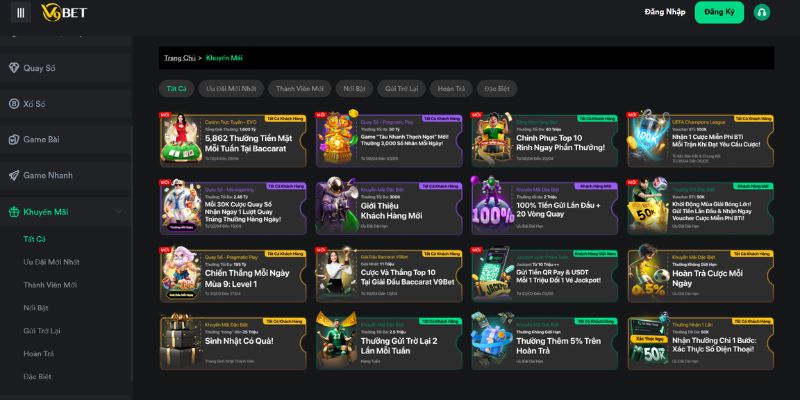This screenshot has width=800, height=400.
Task: Click the Đăng Nhập link
Action: click(x=665, y=12)
